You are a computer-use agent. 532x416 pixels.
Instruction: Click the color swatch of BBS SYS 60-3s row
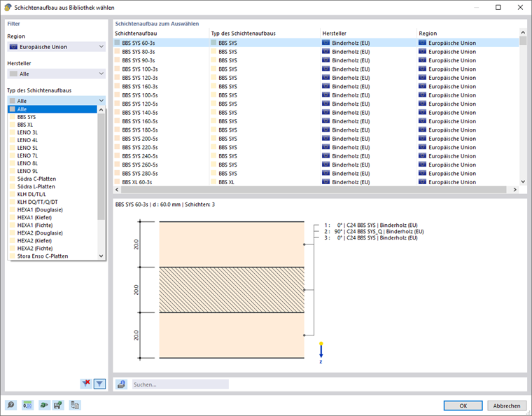pyautogui.click(x=118, y=43)
